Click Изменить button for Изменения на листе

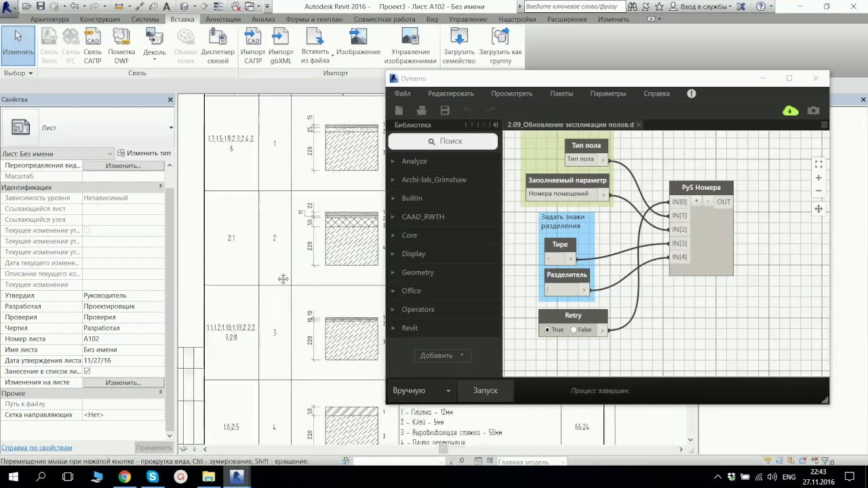tap(123, 382)
